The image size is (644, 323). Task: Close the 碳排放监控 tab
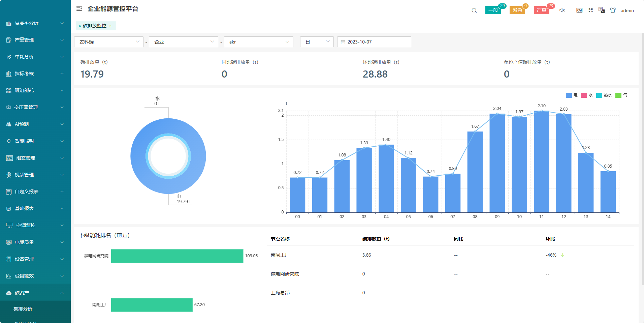(x=110, y=26)
